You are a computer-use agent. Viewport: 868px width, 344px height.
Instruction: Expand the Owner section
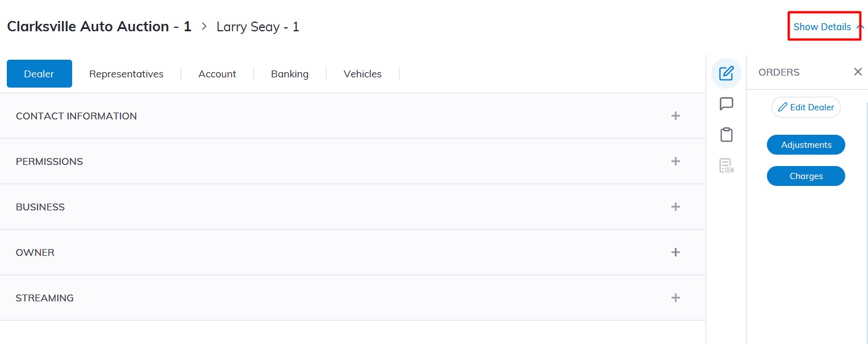(675, 252)
